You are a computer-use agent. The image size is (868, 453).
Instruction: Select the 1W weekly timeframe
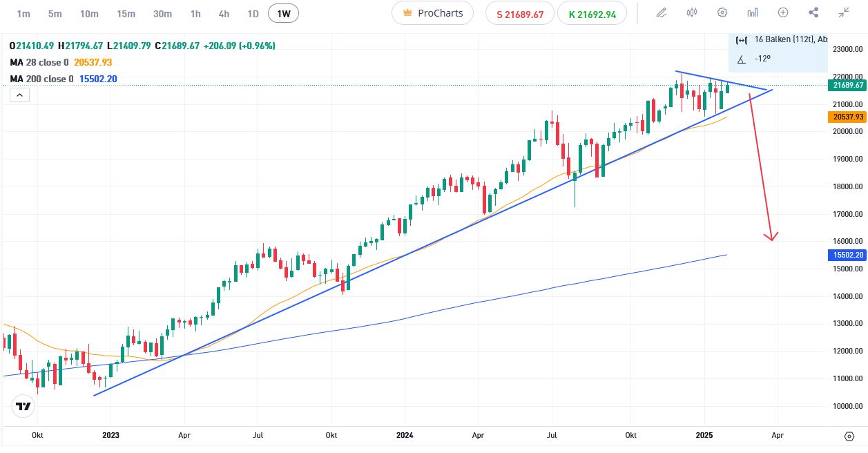(284, 13)
